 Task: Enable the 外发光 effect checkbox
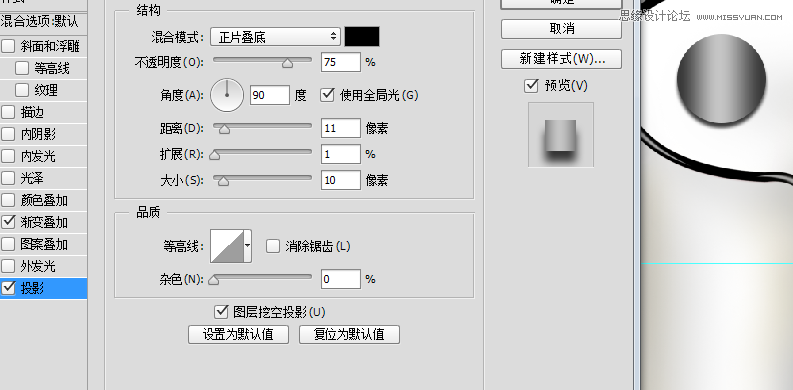pos(8,266)
